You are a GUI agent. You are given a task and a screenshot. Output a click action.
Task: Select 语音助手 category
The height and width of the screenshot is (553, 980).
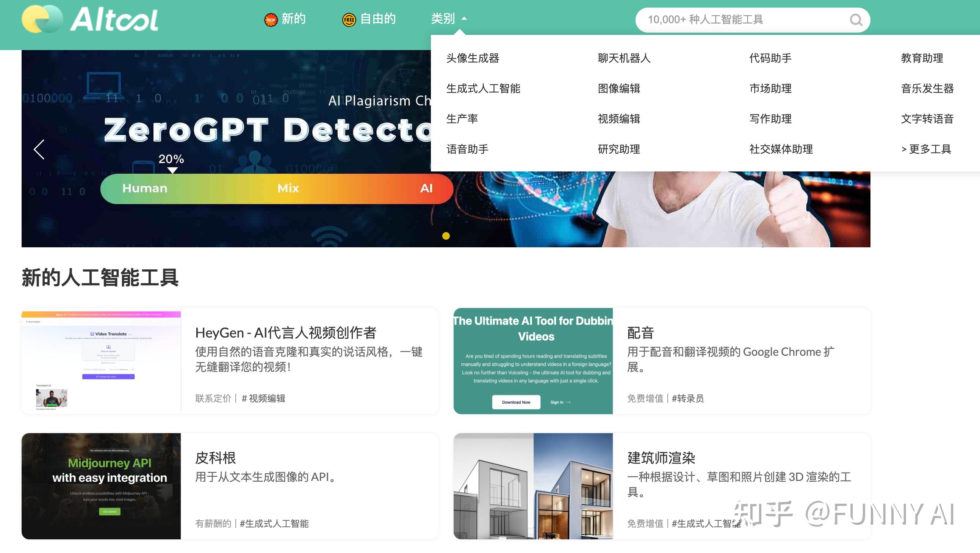point(467,149)
